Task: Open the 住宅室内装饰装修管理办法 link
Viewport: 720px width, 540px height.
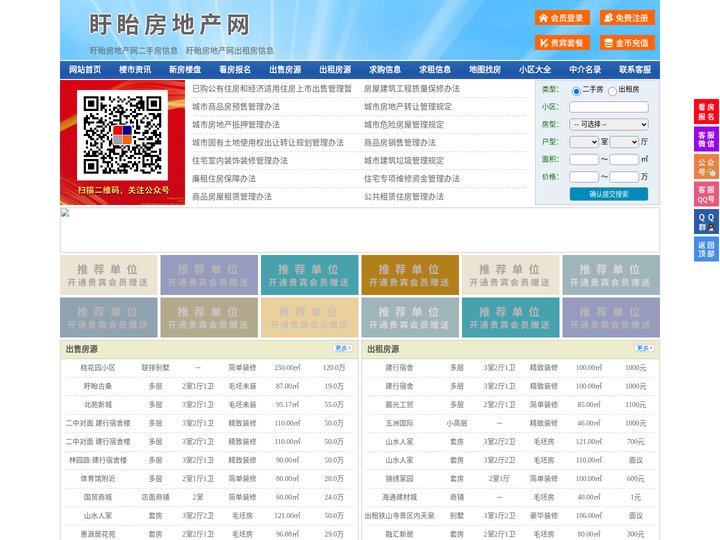Action: pos(240,161)
